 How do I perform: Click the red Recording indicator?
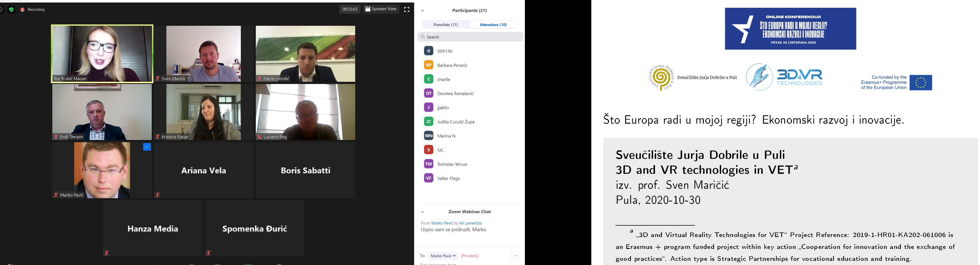click(22, 9)
